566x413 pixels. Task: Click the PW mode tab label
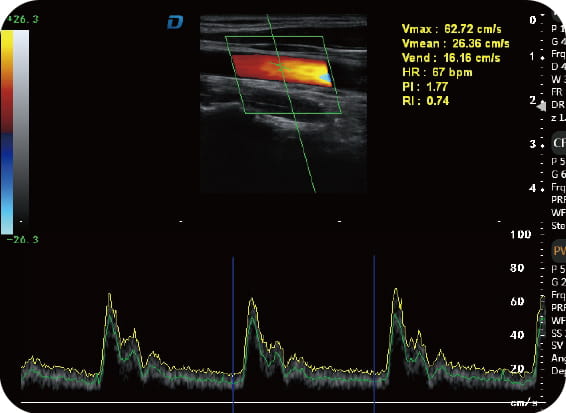[x=559, y=251]
